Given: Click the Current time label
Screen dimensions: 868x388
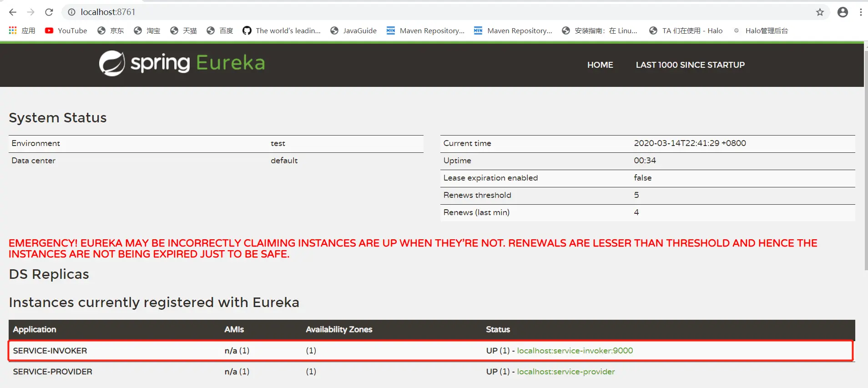Looking at the screenshot, I should click(467, 143).
